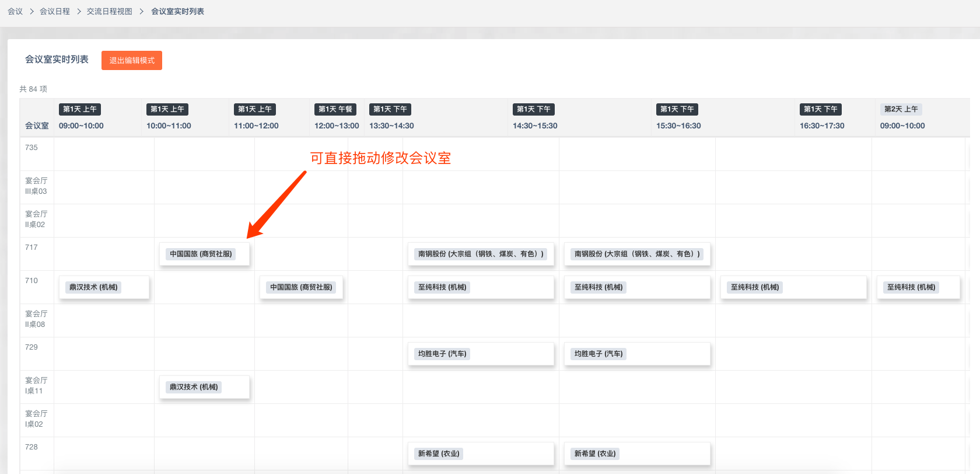
Task: Click the second 均胜电子 (汽车) card in row 729
Action: 637,354
